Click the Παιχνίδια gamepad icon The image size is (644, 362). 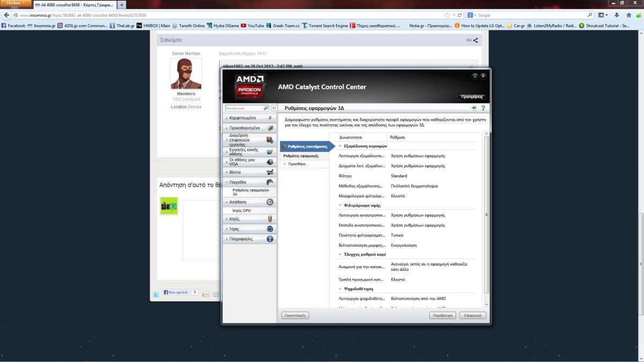270,182
